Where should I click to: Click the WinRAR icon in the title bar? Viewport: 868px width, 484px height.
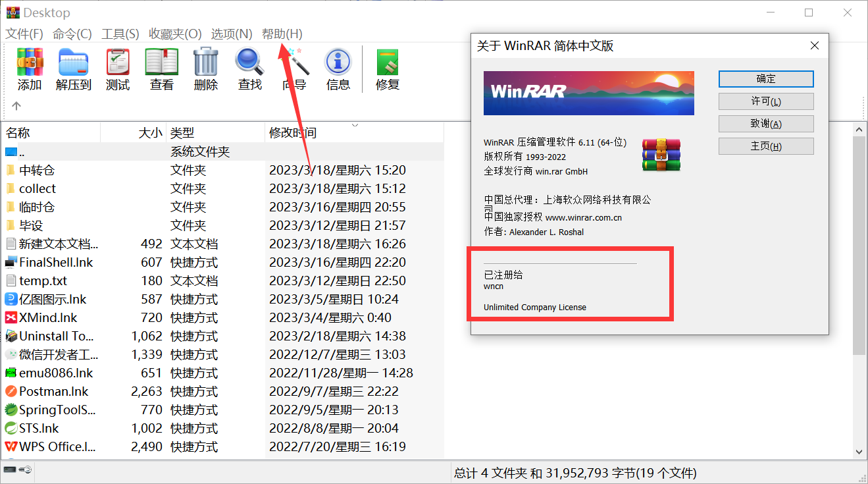point(13,13)
